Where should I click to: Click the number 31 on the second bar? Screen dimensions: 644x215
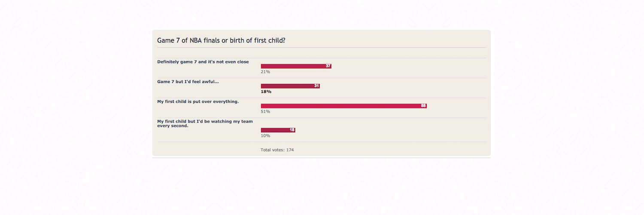click(x=316, y=86)
